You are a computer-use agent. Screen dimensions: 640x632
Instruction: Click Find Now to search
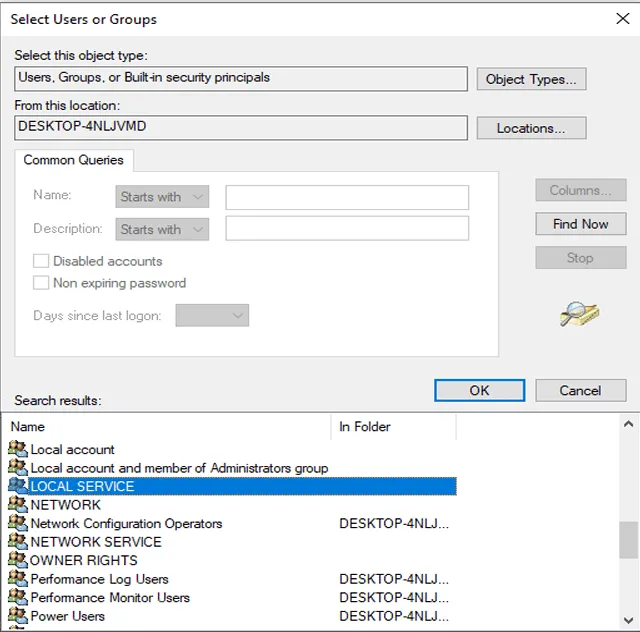pyautogui.click(x=581, y=224)
